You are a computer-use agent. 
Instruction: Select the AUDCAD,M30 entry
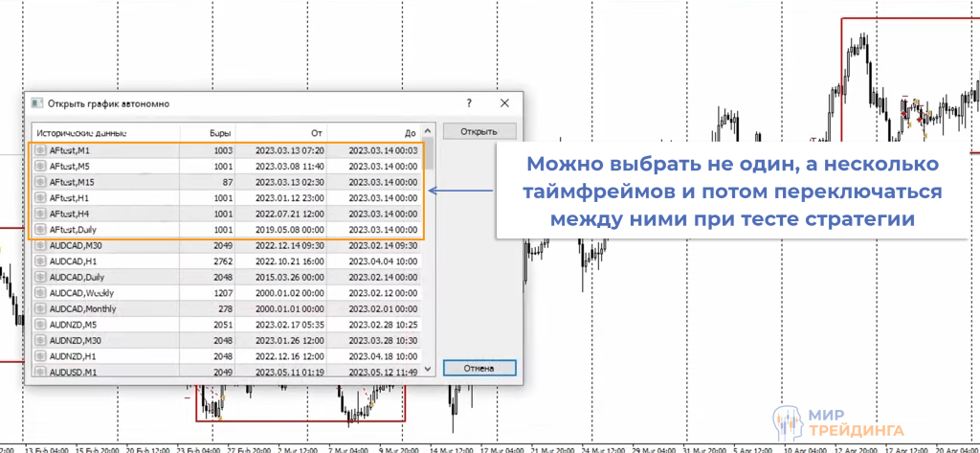(x=227, y=245)
